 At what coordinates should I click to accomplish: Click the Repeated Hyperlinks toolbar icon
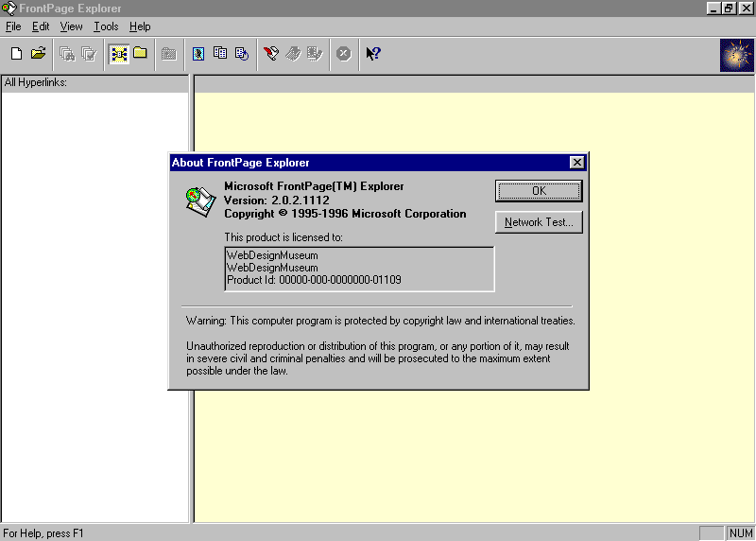(x=220, y=54)
